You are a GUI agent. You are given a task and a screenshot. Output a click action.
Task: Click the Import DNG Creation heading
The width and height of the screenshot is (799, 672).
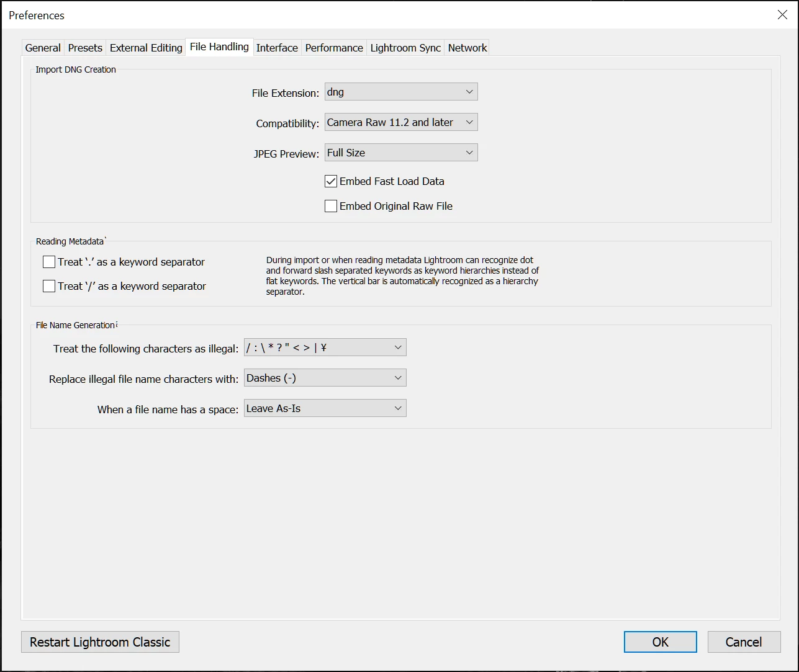click(76, 69)
